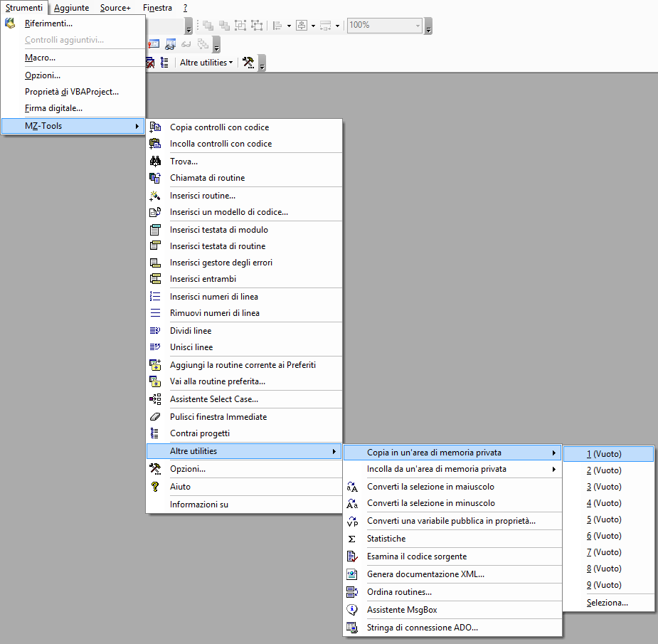
Task: Click the Copia controlli con codice icon
Action: pyautogui.click(x=155, y=127)
